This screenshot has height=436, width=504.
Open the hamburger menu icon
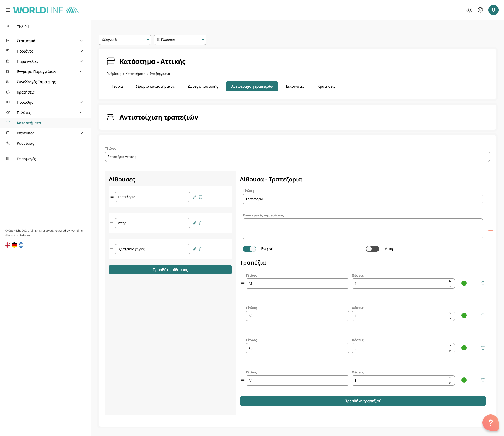pyautogui.click(x=8, y=10)
